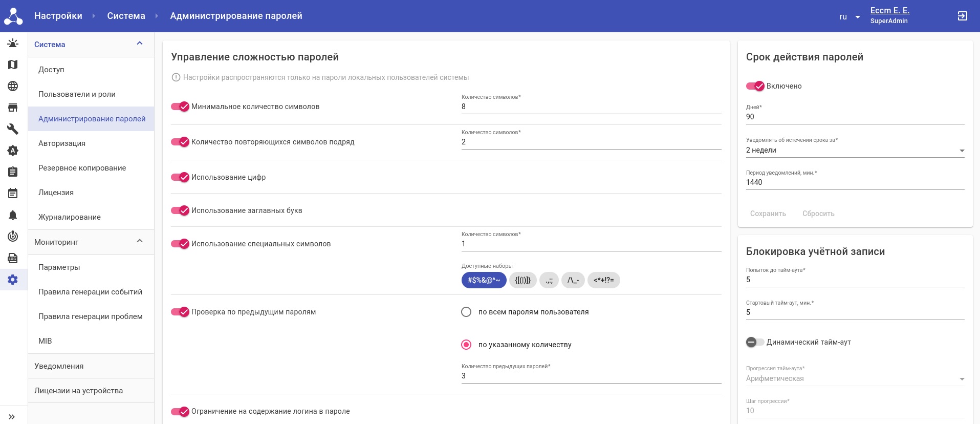The image size is (980, 424).
Task: Select the {[()]} special character set chip
Action: [522, 280]
